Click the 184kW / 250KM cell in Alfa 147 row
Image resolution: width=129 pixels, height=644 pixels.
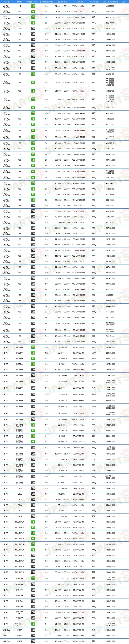pyautogui.click(x=79, y=23)
